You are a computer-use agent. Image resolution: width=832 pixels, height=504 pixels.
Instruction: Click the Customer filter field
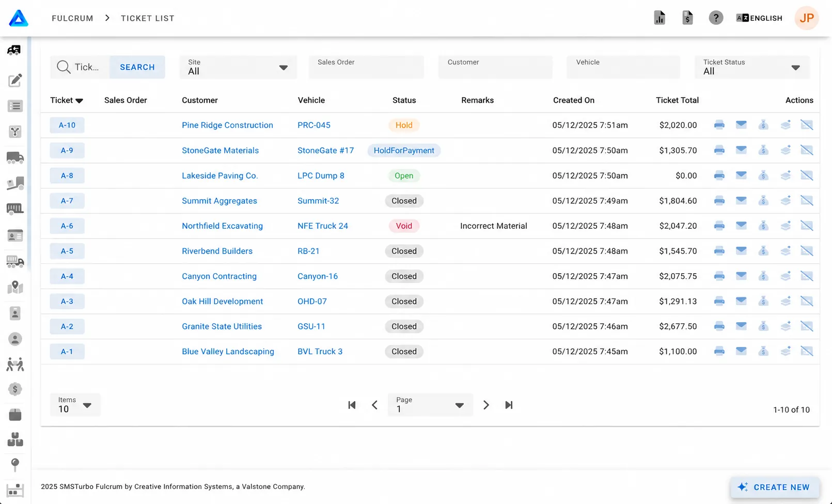click(x=495, y=67)
